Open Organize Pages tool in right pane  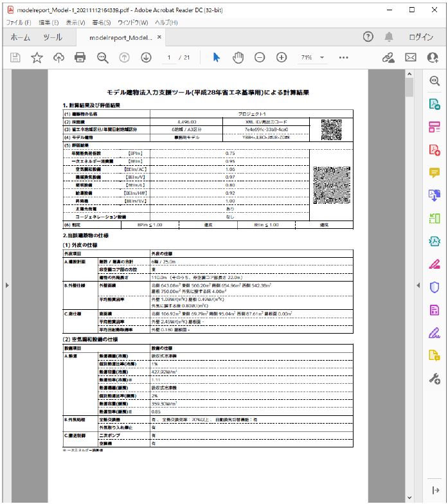(x=435, y=219)
